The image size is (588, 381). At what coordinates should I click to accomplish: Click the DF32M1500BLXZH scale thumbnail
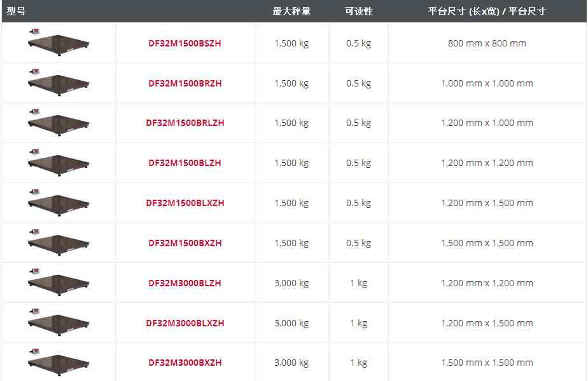57,202
